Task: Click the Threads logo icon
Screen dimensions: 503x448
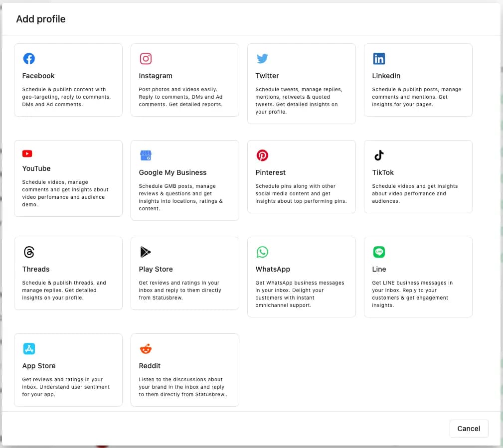Action: tap(29, 252)
